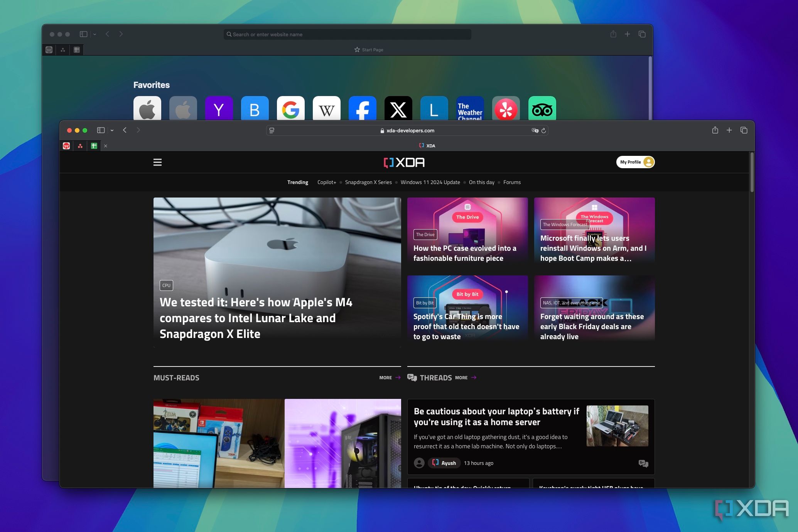Image resolution: width=798 pixels, height=532 pixels.
Task: Click the Wikipedia favorite icon
Action: 327,109
